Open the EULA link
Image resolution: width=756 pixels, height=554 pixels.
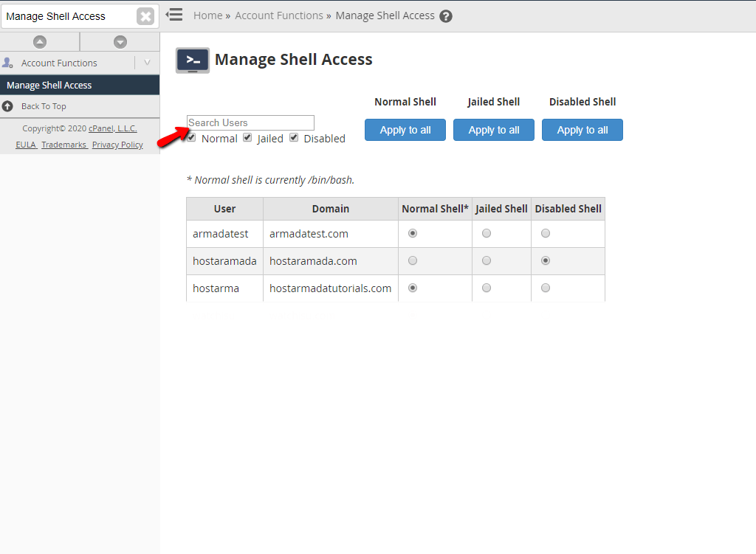click(x=26, y=145)
